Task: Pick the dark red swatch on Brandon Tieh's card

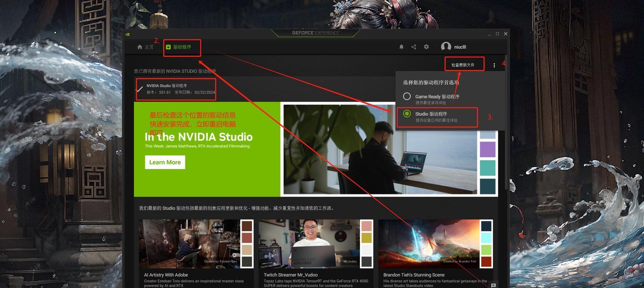Action: click(486, 261)
